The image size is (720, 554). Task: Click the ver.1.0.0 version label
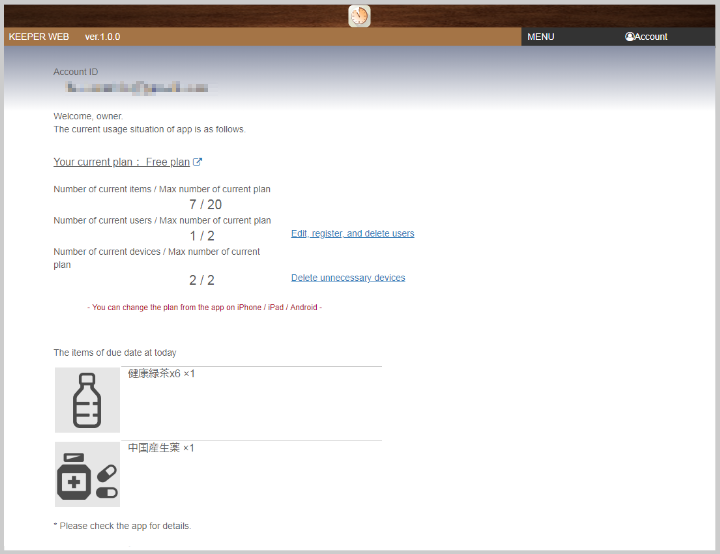pyautogui.click(x=102, y=37)
